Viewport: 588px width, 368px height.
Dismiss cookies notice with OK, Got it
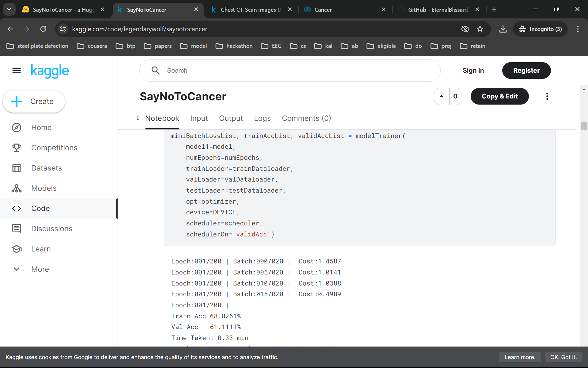point(564,357)
